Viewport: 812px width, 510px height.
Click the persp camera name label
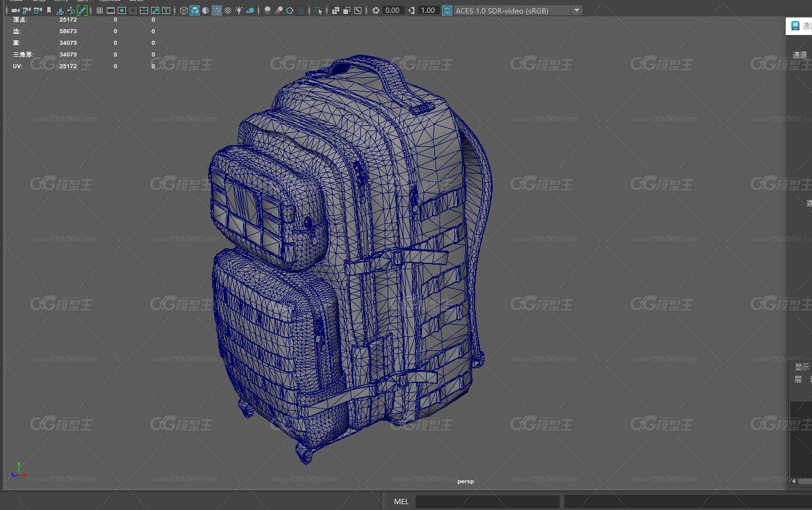pos(465,481)
